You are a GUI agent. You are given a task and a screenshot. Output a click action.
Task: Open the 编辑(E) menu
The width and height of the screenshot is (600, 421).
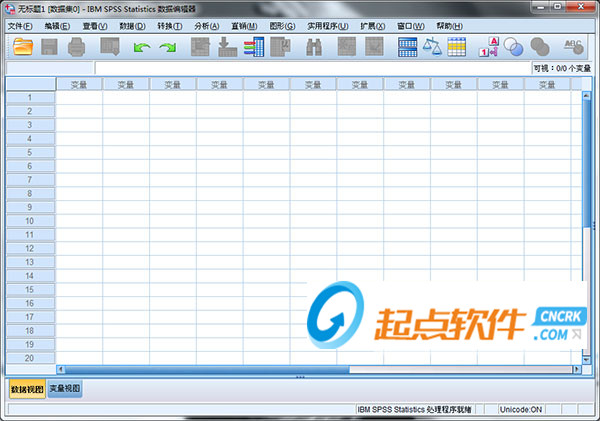coord(57,26)
